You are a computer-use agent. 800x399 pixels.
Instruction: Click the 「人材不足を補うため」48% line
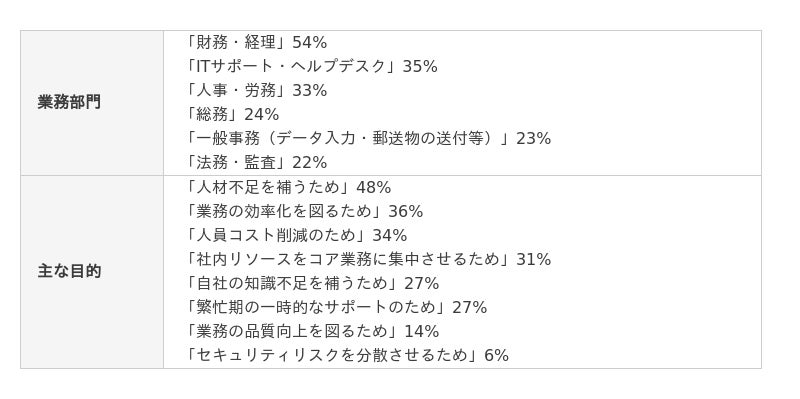288,188
